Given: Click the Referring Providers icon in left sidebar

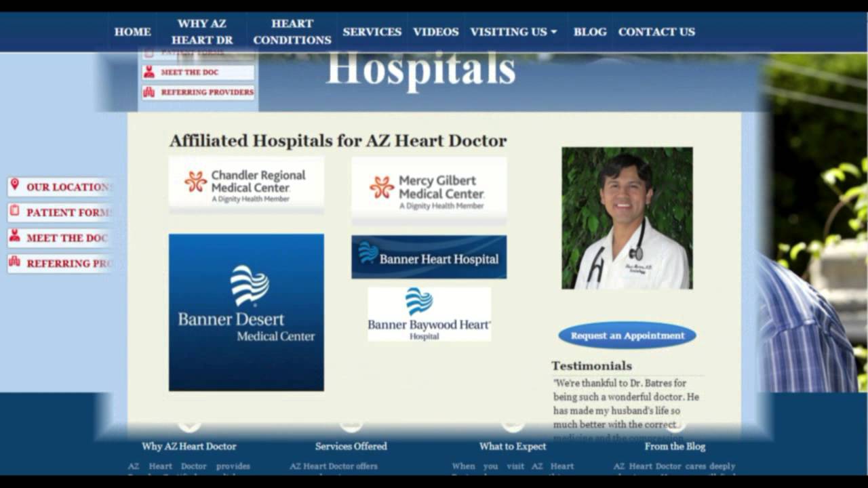Looking at the screenshot, I should [x=15, y=262].
